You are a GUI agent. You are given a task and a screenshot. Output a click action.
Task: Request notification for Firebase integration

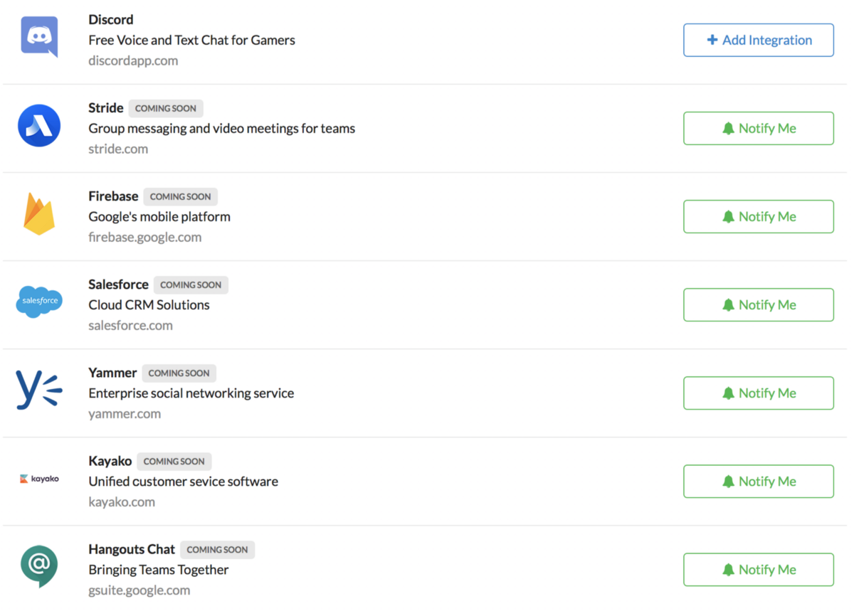(x=758, y=217)
